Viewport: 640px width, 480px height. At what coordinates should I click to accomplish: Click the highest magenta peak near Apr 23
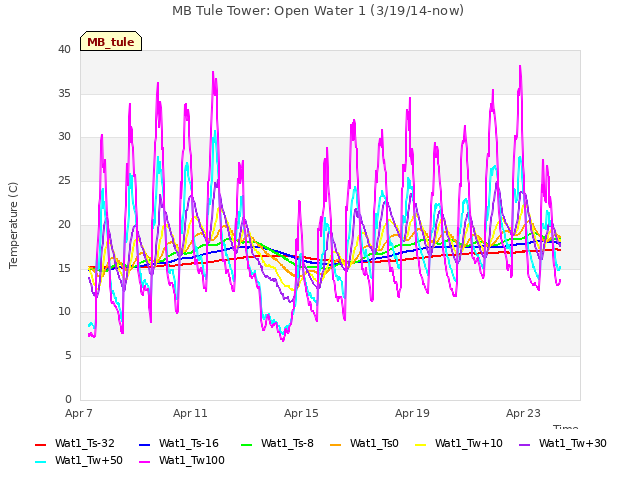(x=520, y=66)
